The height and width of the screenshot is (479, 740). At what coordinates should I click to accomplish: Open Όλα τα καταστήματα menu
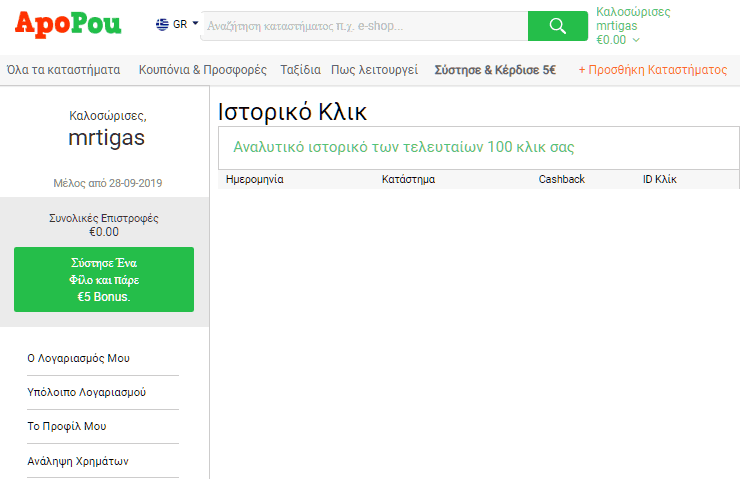coord(63,70)
